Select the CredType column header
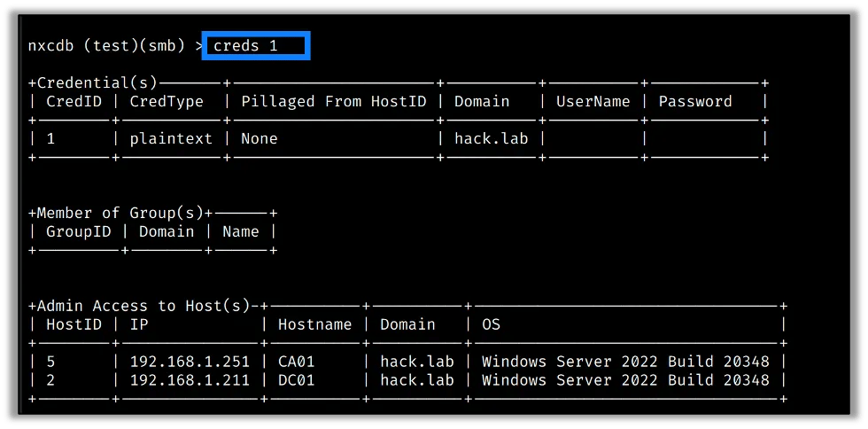 pyautogui.click(x=167, y=101)
